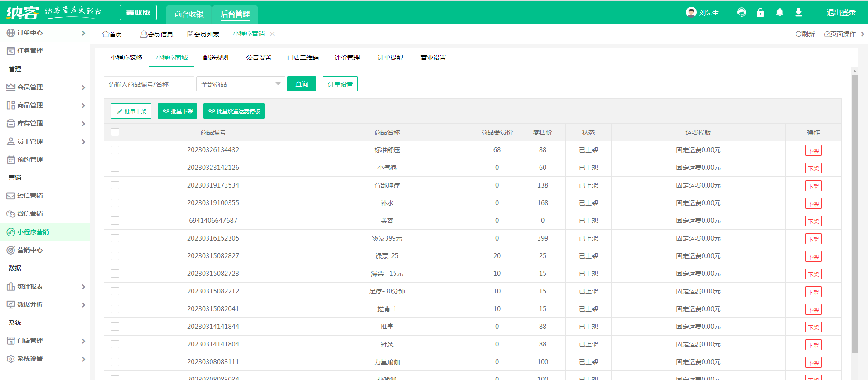Image resolution: width=868 pixels, height=380 pixels.
Task: Click the 订单中心 globe icon
Action: 11,33
